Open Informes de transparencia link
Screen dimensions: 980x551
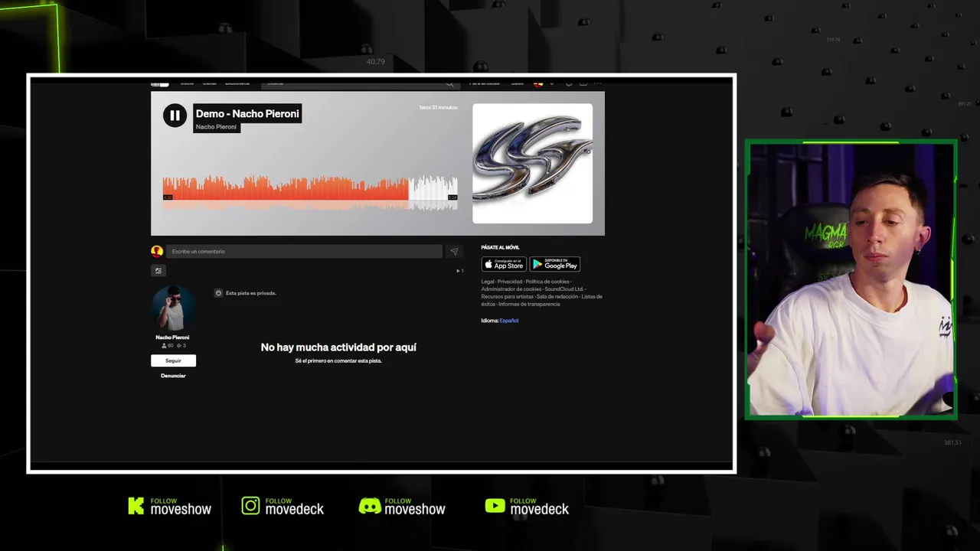(529, 305)
